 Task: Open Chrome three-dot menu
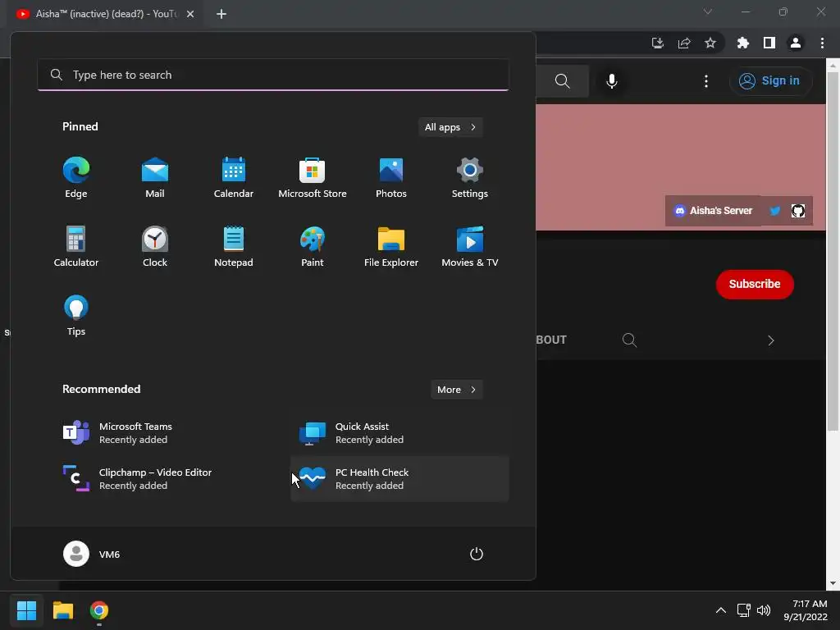click(822, 43)
